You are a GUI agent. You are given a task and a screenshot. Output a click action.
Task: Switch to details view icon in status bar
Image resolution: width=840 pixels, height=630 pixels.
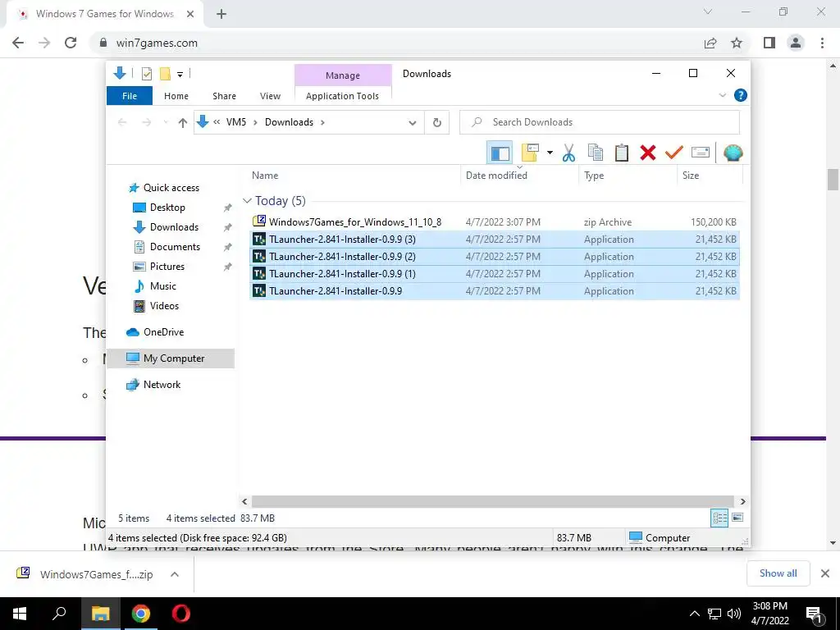point(719,518)
